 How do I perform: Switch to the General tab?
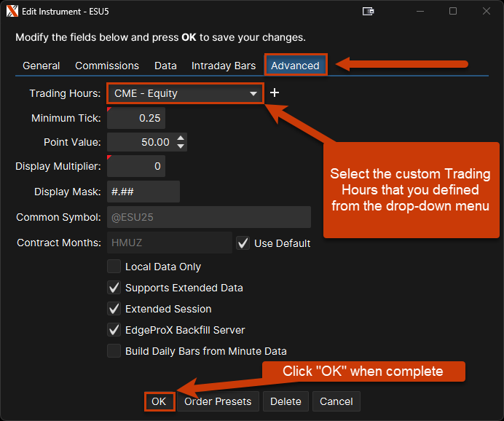tap(42, 66)
